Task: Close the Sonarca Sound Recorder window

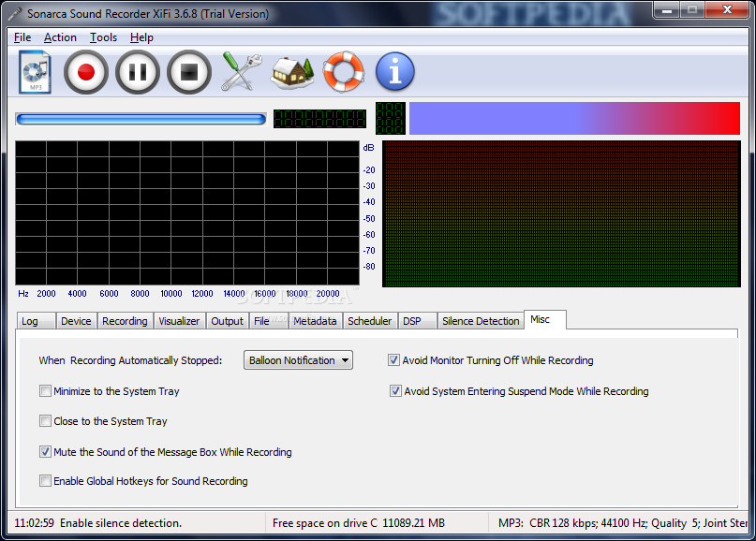Action: [728, 9]
